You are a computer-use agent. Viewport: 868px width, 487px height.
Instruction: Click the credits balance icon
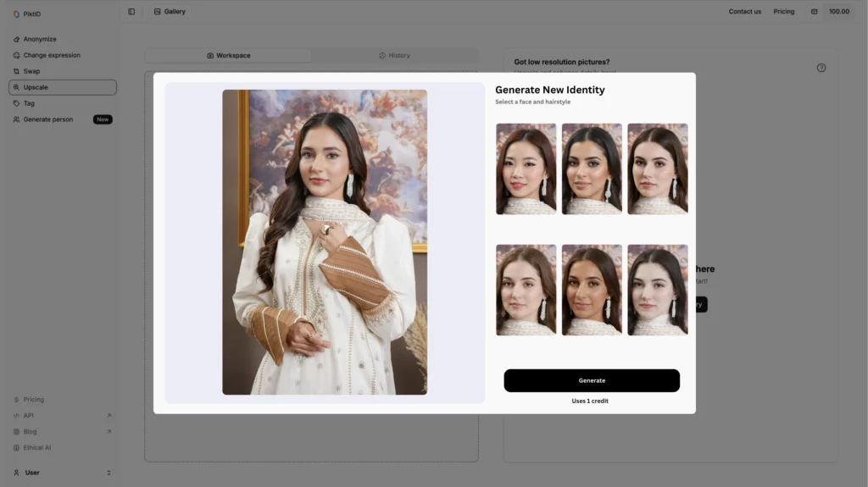814,12
